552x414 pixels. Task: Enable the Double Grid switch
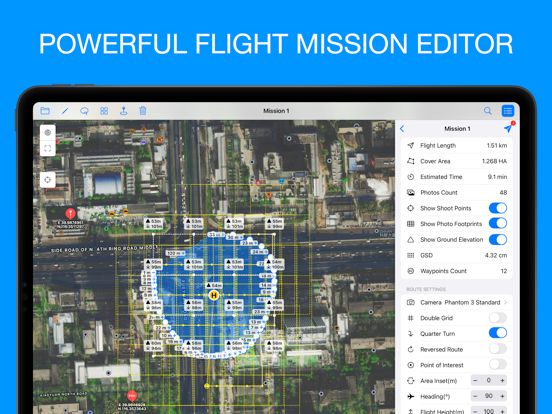pyautogui.click(x=498, y=318)
